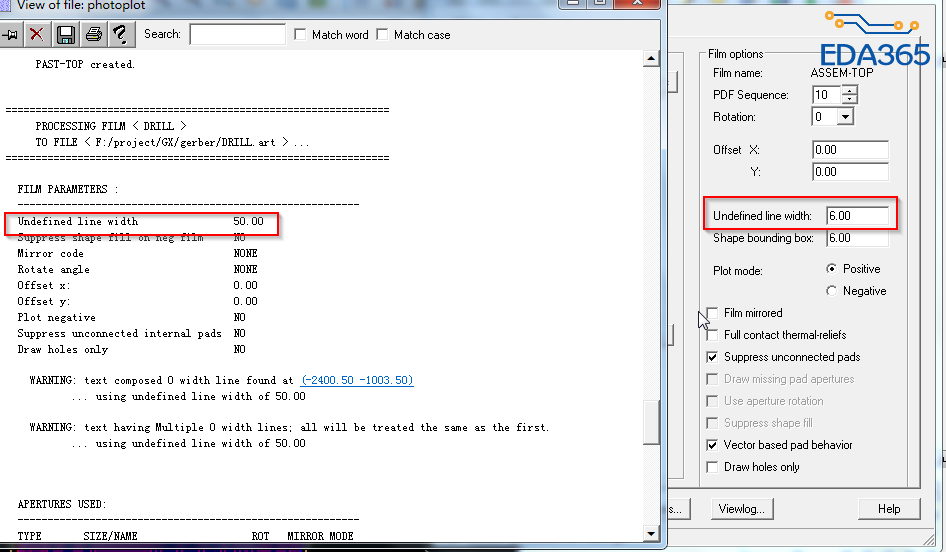Click the 'Draw holes only NO' log line

click(x=132, y=349)
